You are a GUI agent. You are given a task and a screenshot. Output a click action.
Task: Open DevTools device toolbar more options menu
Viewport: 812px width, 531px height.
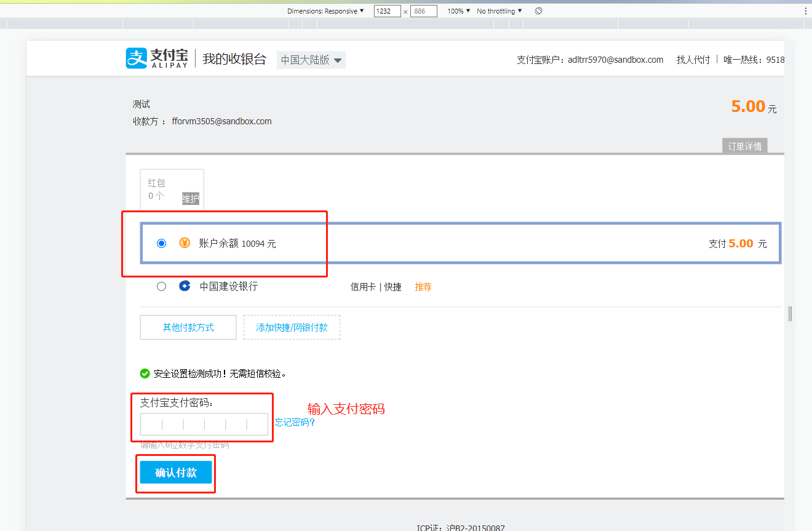805,11
